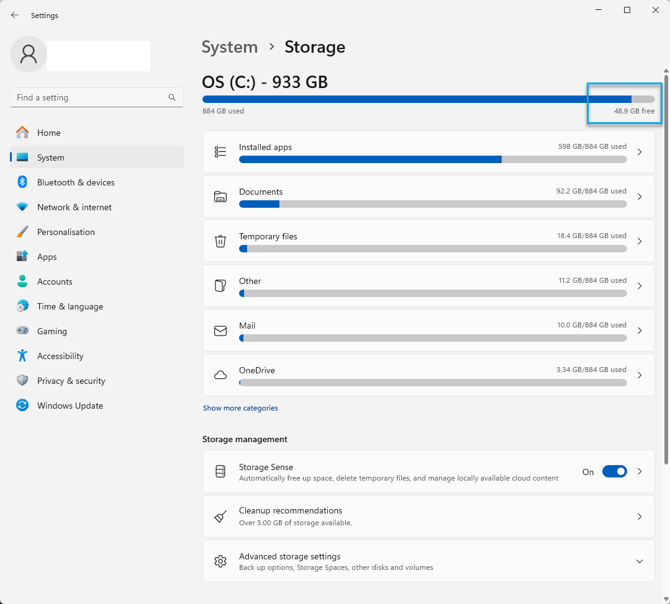Click the Apps icon in sidebar

pos(22,256)
